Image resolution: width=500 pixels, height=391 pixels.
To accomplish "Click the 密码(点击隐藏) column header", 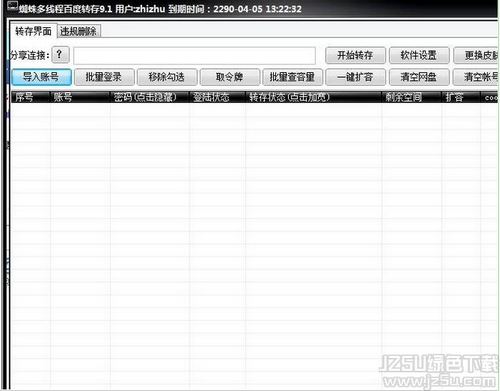I will 150,97.
